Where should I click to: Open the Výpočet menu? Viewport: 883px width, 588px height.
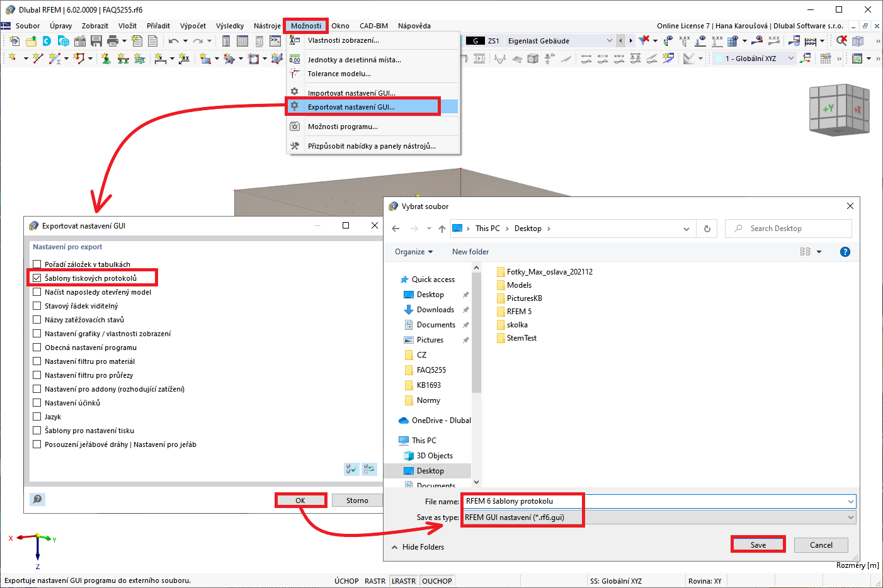click(x=193, y=26)
